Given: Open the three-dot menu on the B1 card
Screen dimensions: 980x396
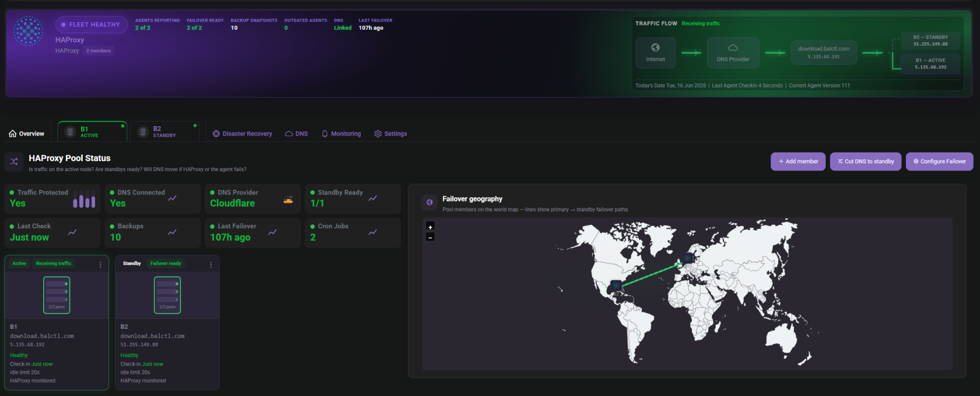Looking at the screenshot, I should [x=100, y=265].
